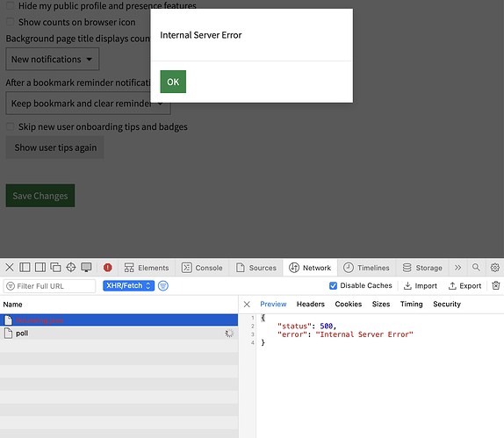Close the request detail pane
Image resolution: width=504 pixels, height=438 pixels.
247,305
